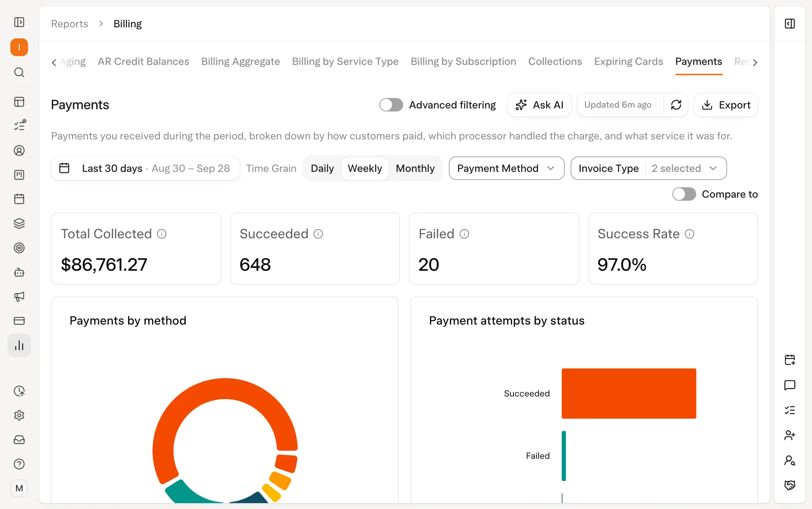
Task: Turn on the Compare to toggle
Action: [684, 194]
